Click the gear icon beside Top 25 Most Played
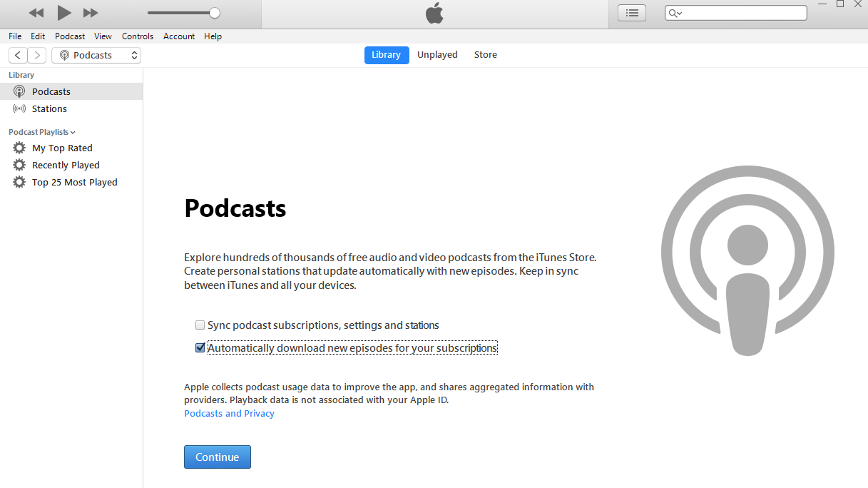The width and height of the screenshot is (868, 488). point(19,182)
